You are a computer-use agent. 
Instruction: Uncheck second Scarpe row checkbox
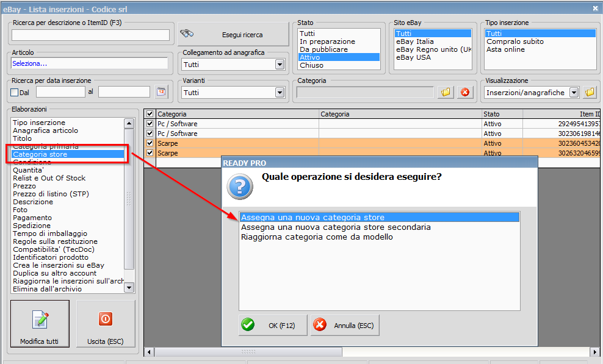pos(150,152)
